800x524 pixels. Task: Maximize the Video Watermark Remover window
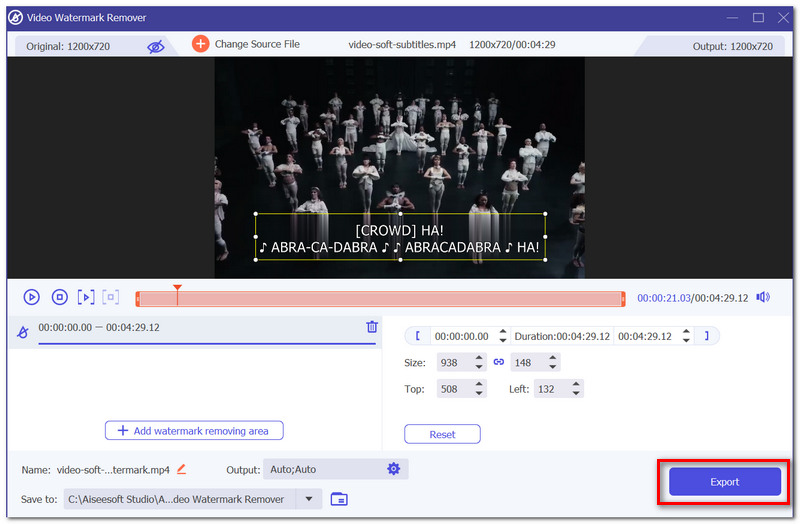point(758,18)
